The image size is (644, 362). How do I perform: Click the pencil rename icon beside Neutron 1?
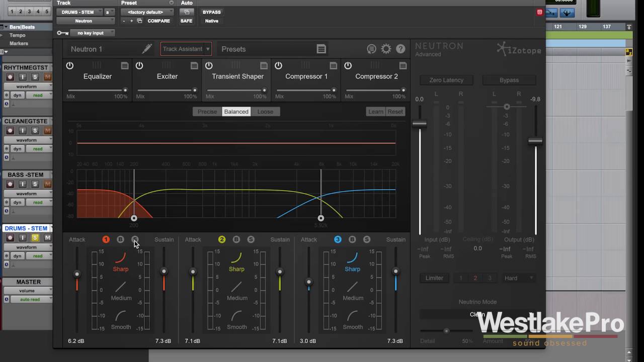(147, 49)
